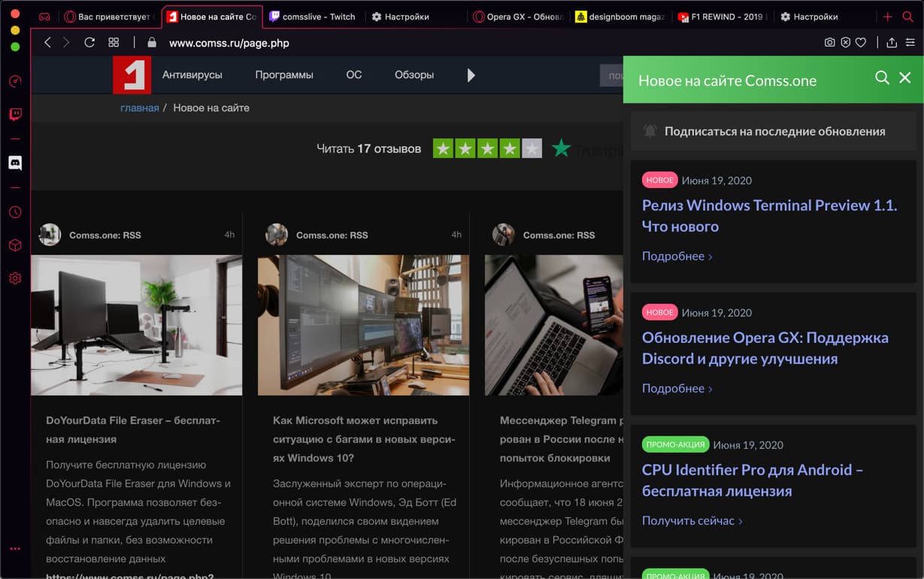Click the Trustpilot star rating

(x=487, y=148)
